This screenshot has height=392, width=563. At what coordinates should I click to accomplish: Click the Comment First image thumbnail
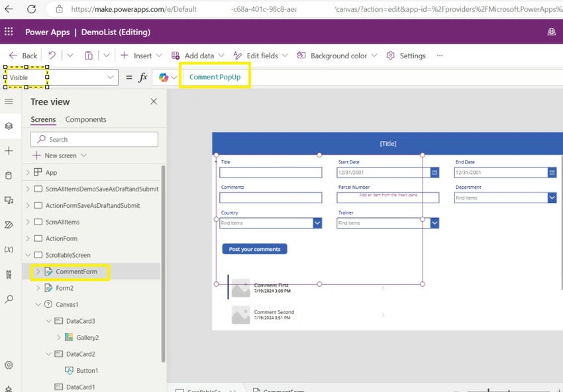pyautogui.click(x=240, y=288)
